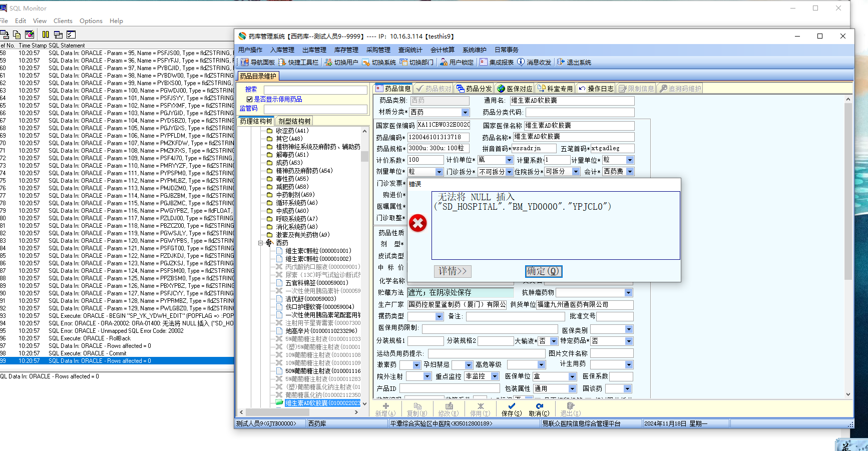This screenshot has height=451, width=868.
Task: Click 复制(N) copy icon button
Action: click(417, 409)
